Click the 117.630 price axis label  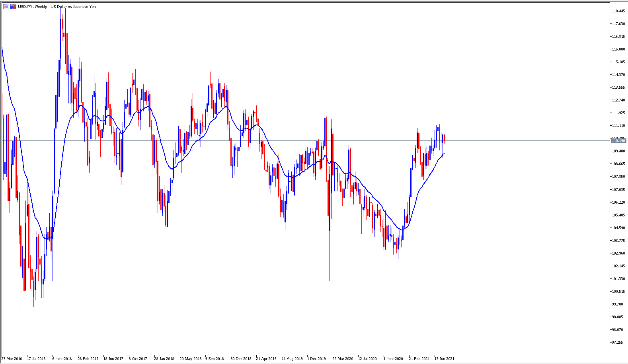point(618,24)
